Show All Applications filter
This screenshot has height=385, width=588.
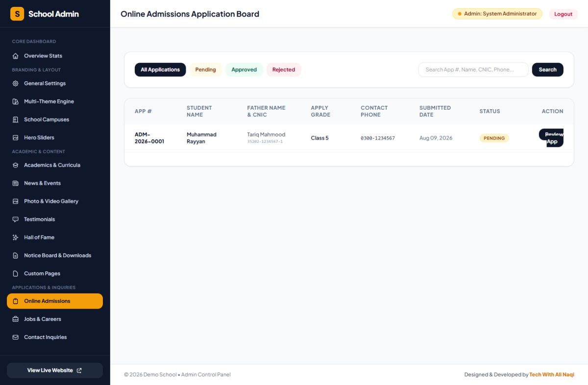(x=160, y=70)
